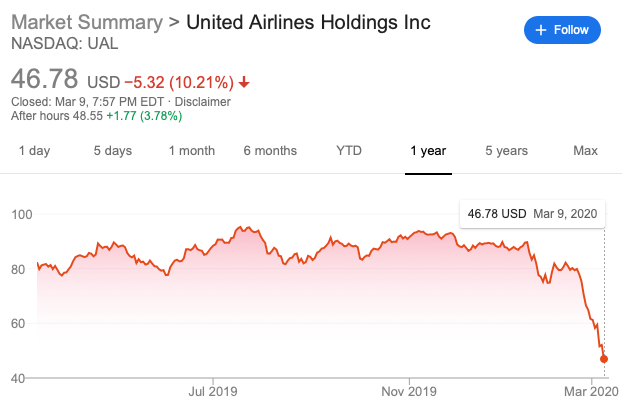
Task: Select the 1 month tab
Action: pyautogui.click(x=191, y=151)
